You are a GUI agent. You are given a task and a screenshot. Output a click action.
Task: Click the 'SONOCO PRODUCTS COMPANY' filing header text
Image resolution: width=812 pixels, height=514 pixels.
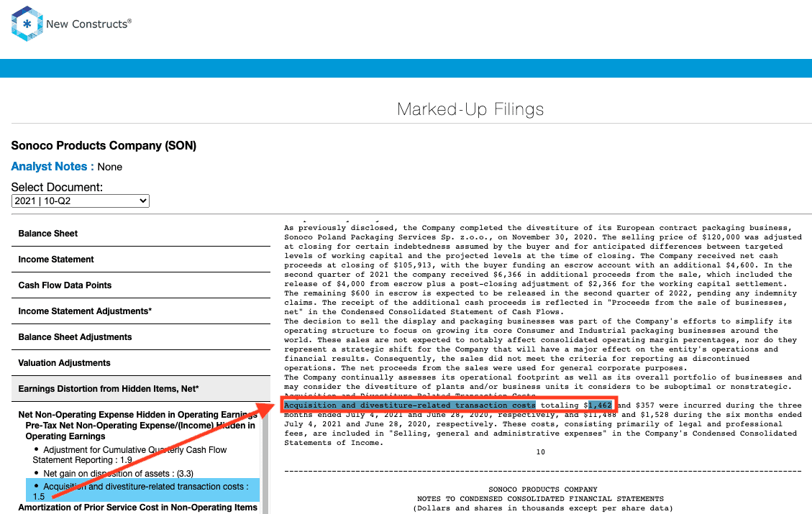(543, 489)
